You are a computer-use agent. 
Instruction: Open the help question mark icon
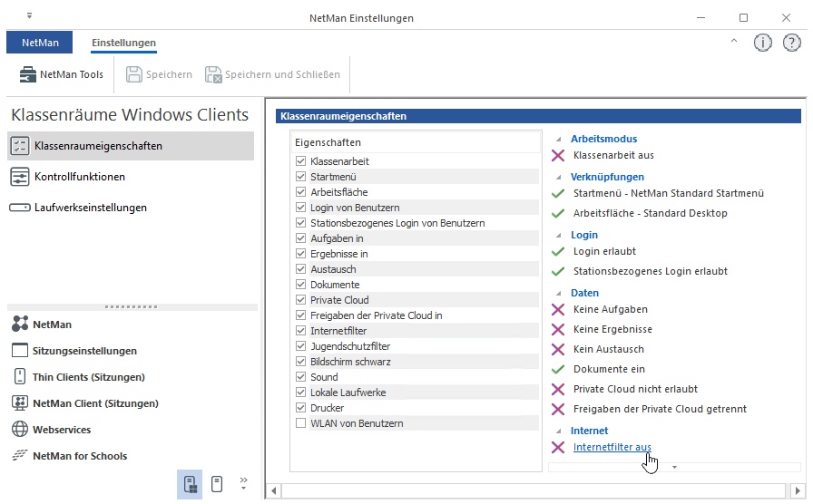[792, 43]
